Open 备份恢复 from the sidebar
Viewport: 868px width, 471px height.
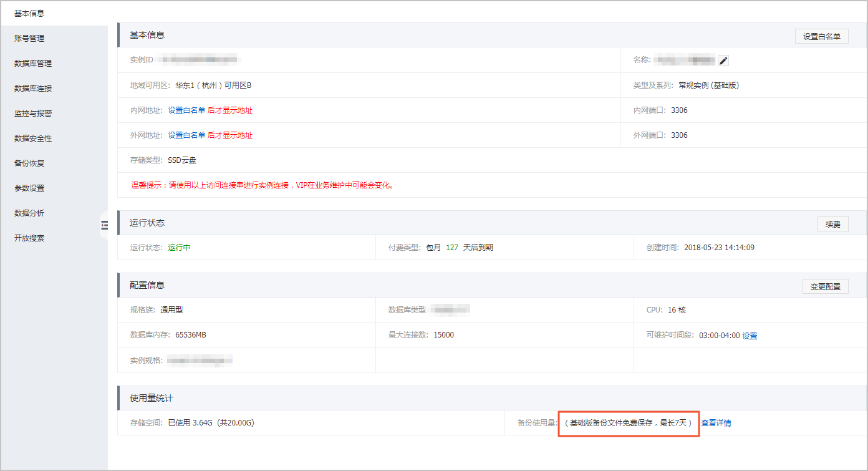point(29,163)
